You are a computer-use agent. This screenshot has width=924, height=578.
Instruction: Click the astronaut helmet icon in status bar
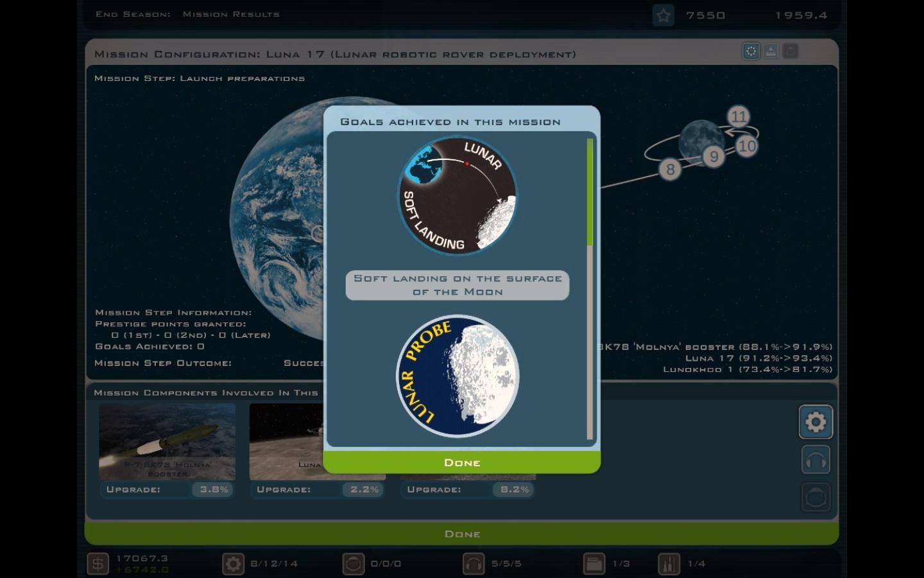353,564
